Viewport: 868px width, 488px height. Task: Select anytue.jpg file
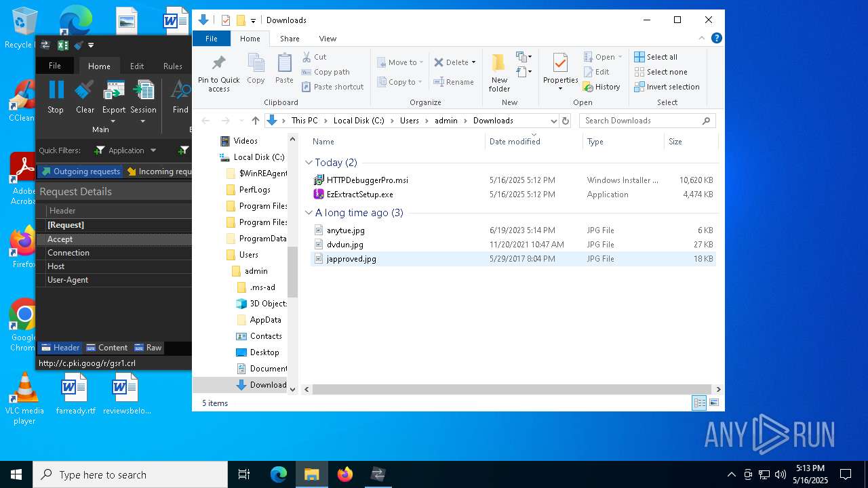tap(346, 230)
